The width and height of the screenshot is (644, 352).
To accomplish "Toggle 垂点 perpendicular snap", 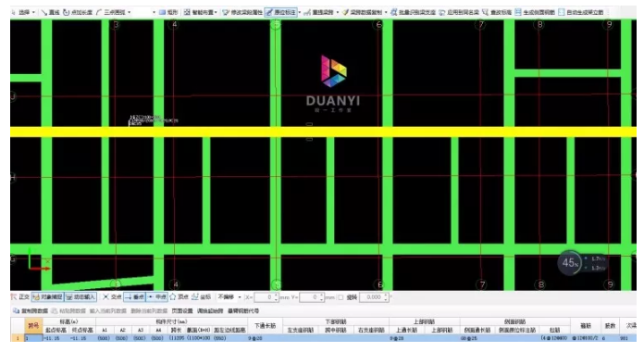I will tap(134, 297).
